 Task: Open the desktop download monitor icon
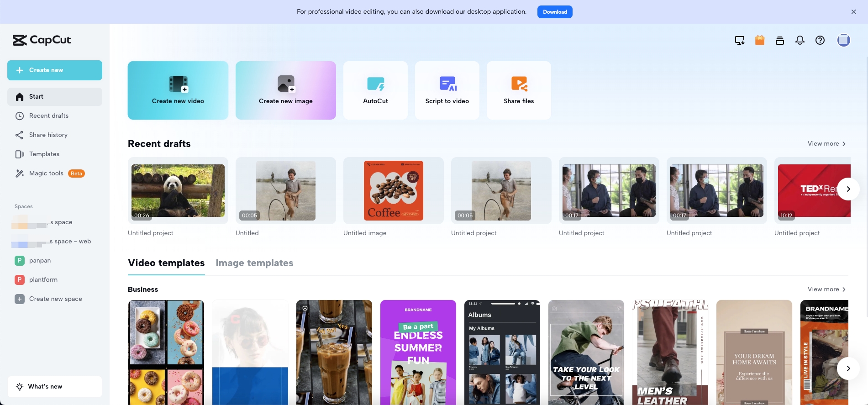(x=740, y=40)
